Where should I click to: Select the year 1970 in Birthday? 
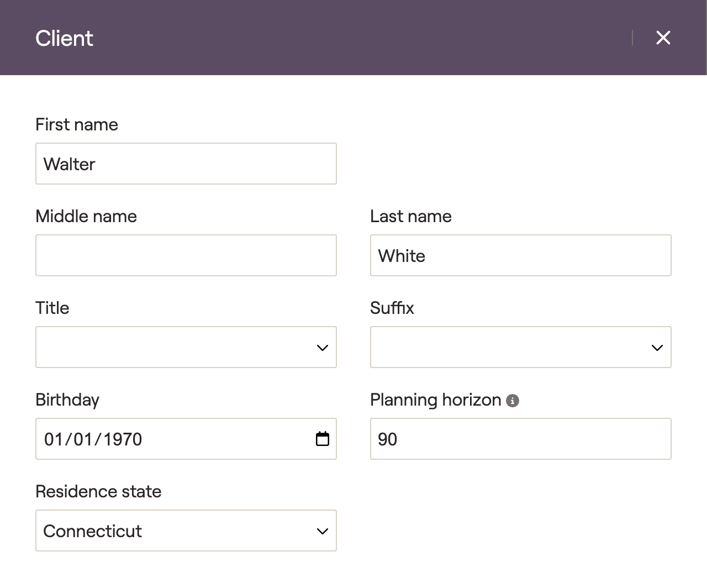123,439
